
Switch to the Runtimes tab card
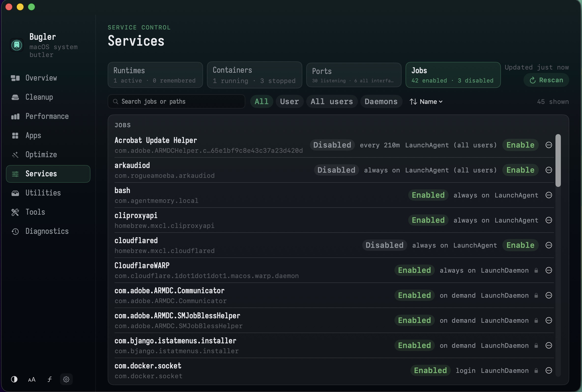point(155,75)
